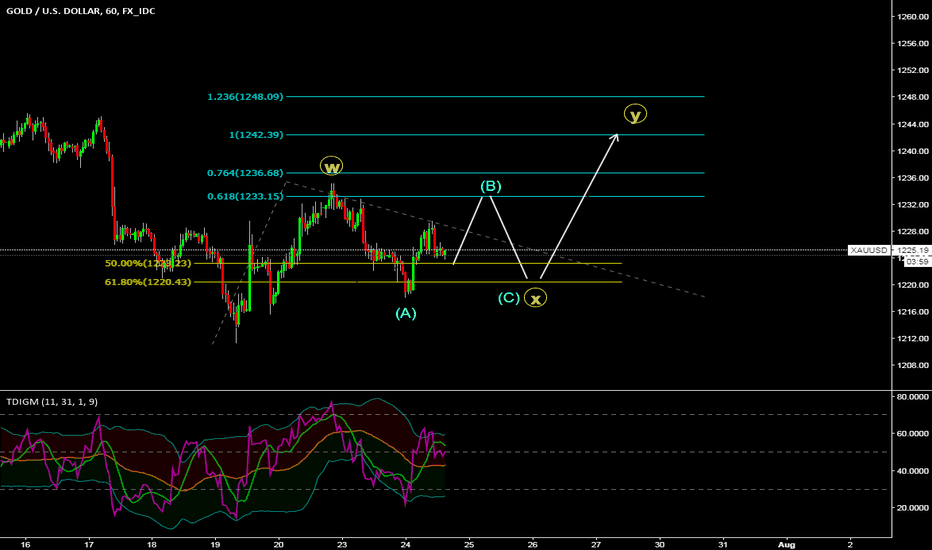This screenshot has height=550, width=932.
Task: Click the 1220.00 price axis value
Action: 913,285
